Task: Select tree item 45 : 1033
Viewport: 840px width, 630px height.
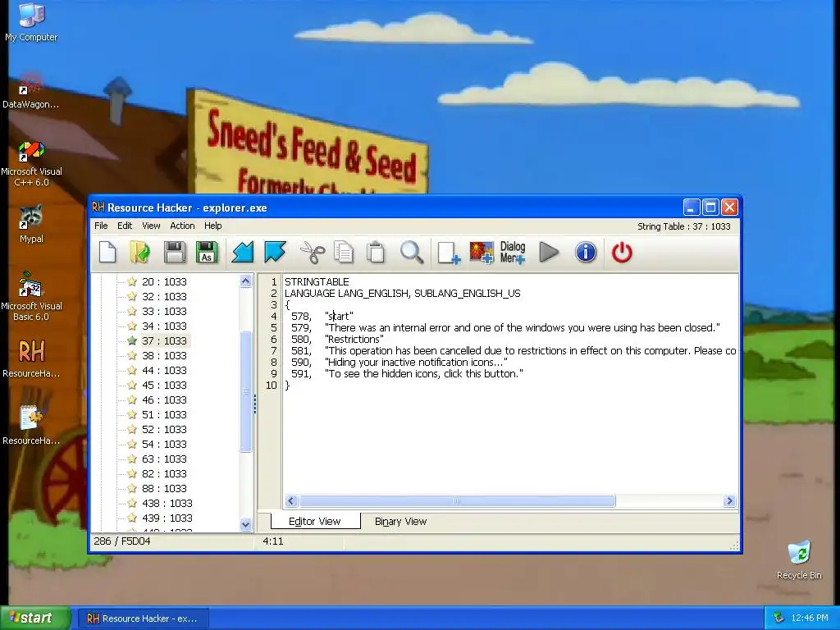Action: (x=164, y=386)
